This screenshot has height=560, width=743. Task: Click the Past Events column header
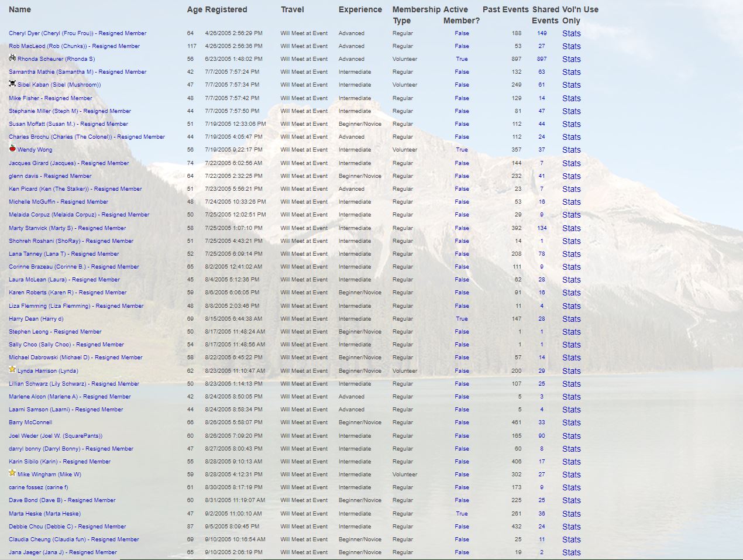505,9
